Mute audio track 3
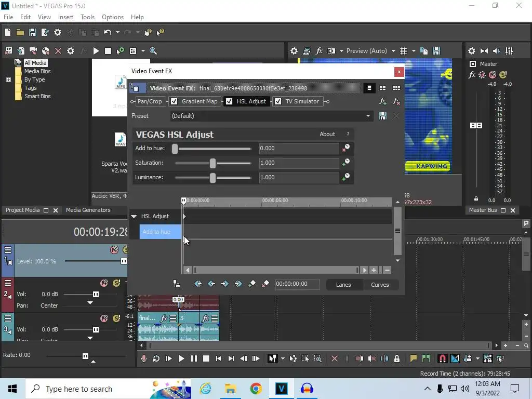Viewport: 532px width, 399px height. pyautogui.click(x=104, y=318)
